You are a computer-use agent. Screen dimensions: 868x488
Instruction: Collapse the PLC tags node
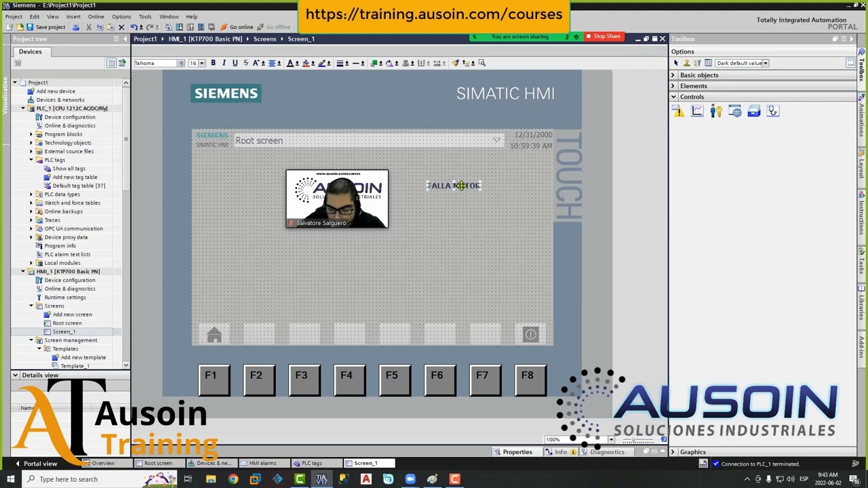(31, 160)
